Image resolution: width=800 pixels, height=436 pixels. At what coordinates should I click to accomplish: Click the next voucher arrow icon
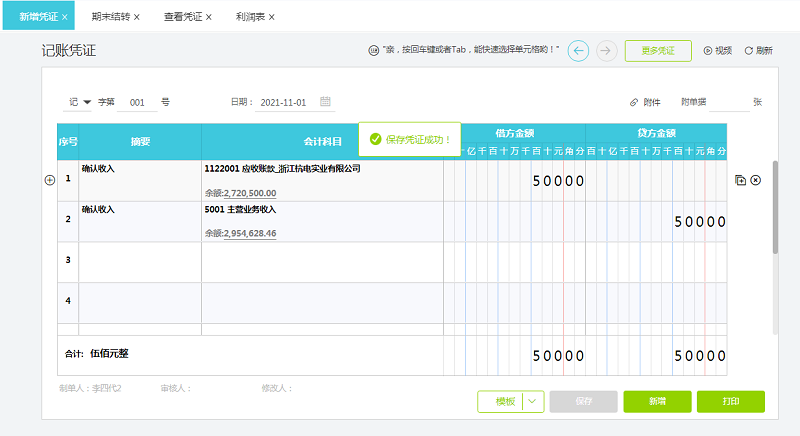tap(606, 50)
